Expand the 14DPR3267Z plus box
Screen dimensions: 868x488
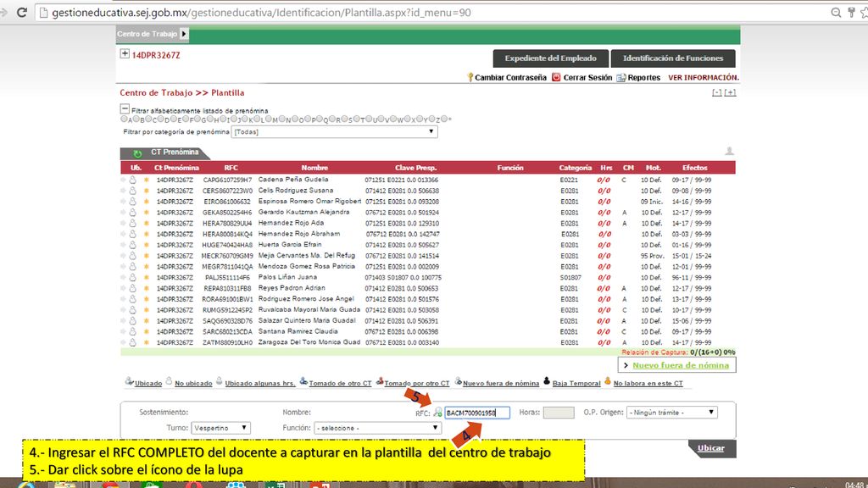pyautogui.click(x=125, y=53)
